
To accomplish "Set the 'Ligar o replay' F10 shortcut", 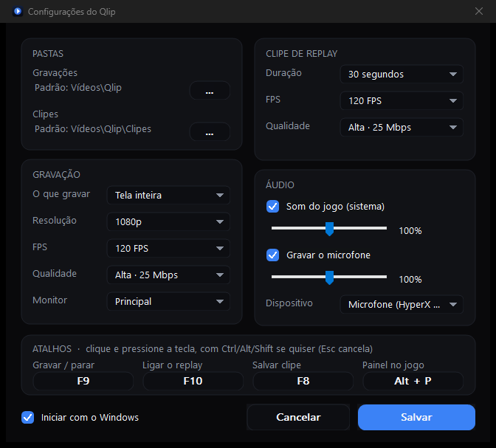I will point(193,381).
